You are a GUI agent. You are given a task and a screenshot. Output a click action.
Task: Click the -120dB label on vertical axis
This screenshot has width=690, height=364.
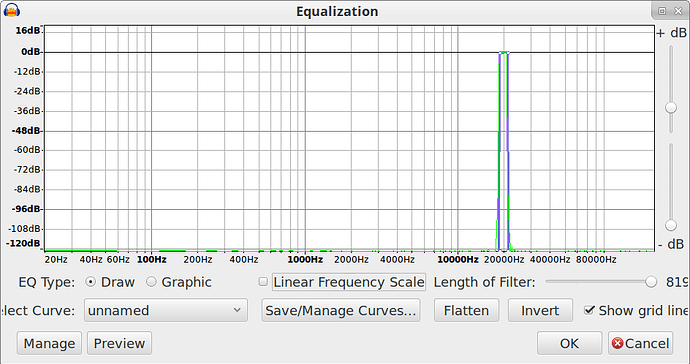coord(23,243)
